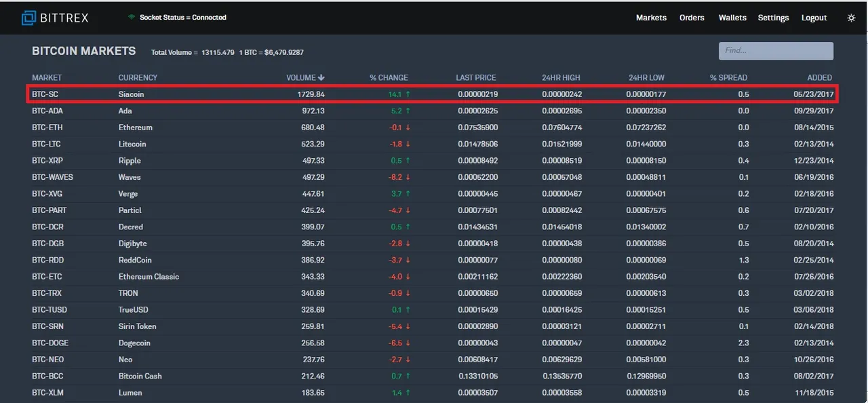The width and height of the screenshot is (868, 403).
Task: Open the BTC-TUSD market link
Action: (x=50, y=309)
